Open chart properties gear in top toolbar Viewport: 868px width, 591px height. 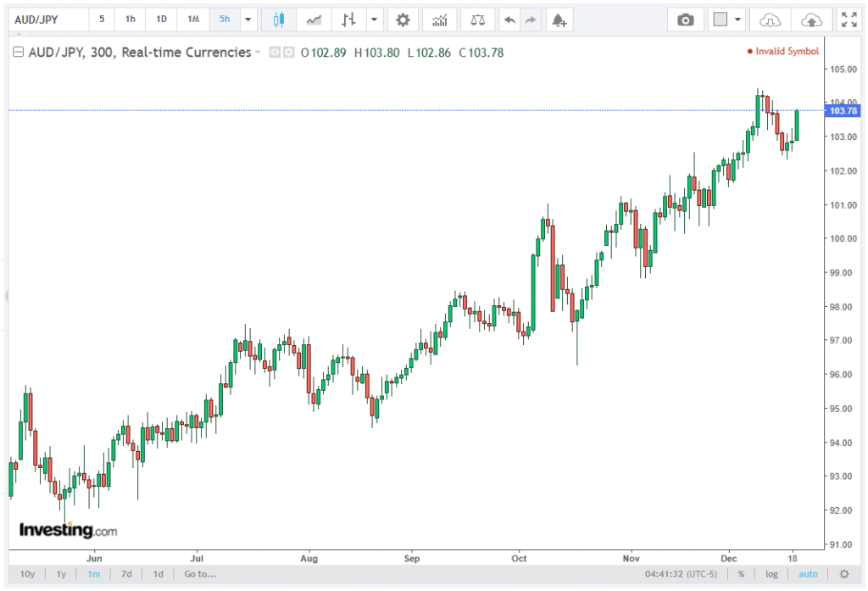[x=403, y=20]
